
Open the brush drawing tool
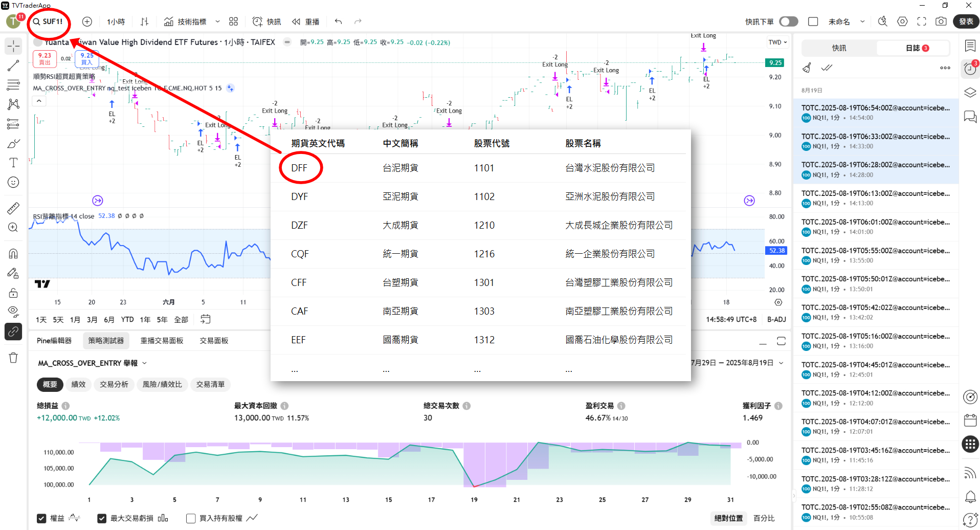pyautogui.click(x=14, y=143)
